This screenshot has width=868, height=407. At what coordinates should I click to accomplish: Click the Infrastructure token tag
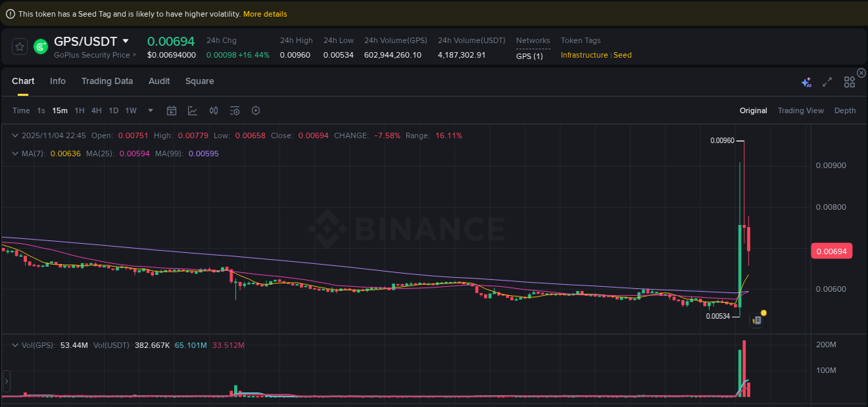click(583, 55)
